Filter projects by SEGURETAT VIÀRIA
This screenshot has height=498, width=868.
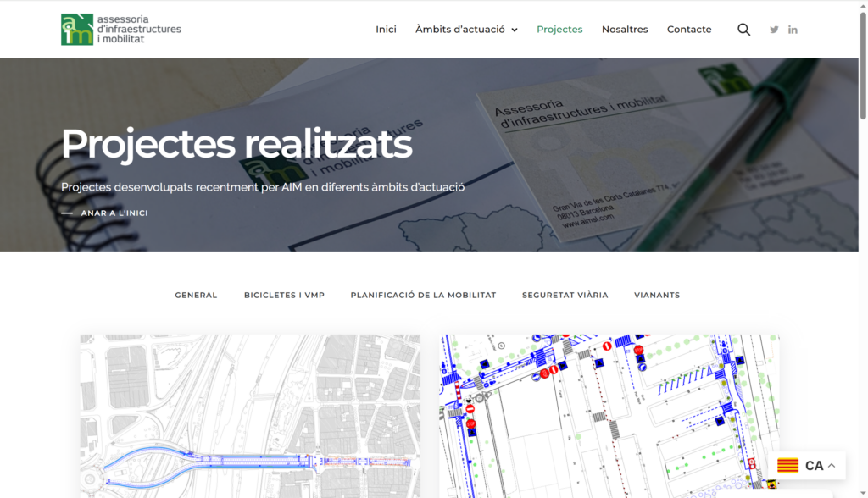tap(565, 295)
